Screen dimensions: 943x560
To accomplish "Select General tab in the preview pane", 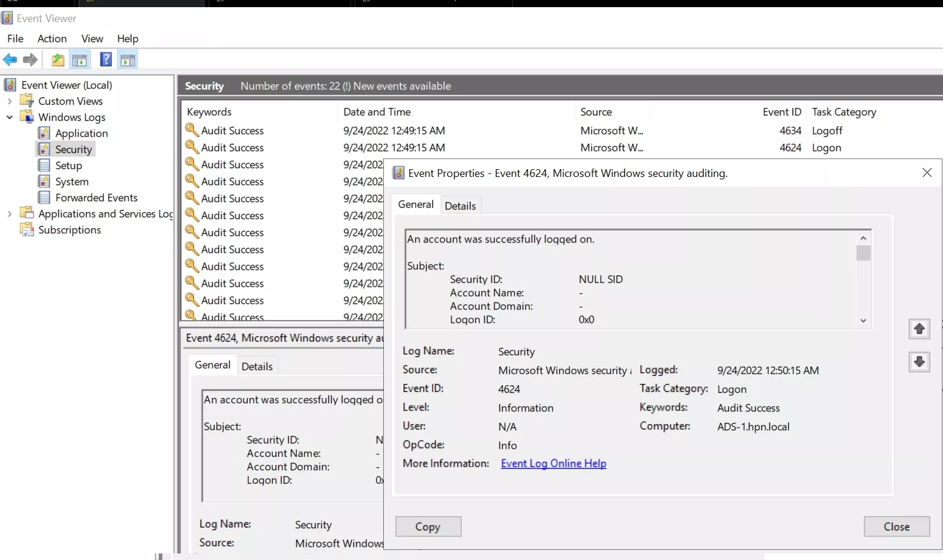I will tap(213, 365).
